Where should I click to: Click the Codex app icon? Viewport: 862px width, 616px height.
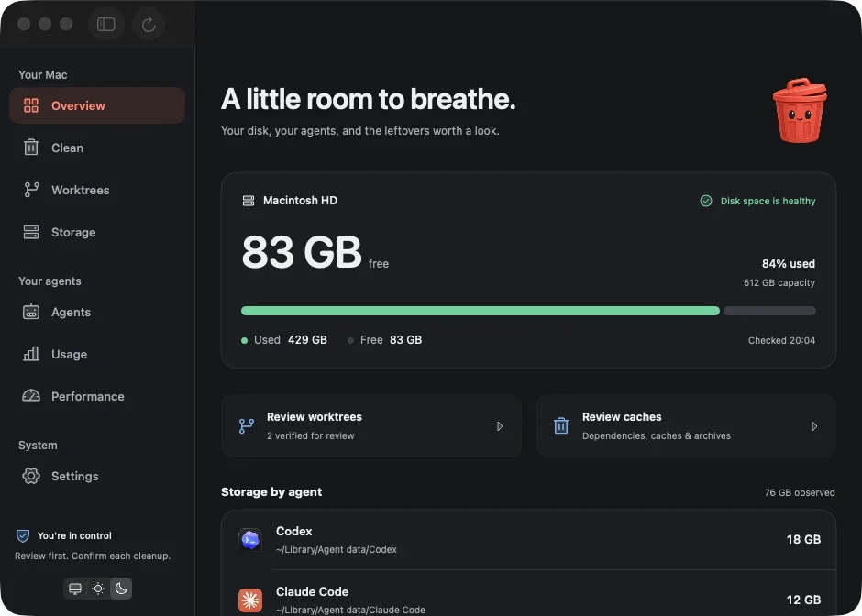point(250,540)
